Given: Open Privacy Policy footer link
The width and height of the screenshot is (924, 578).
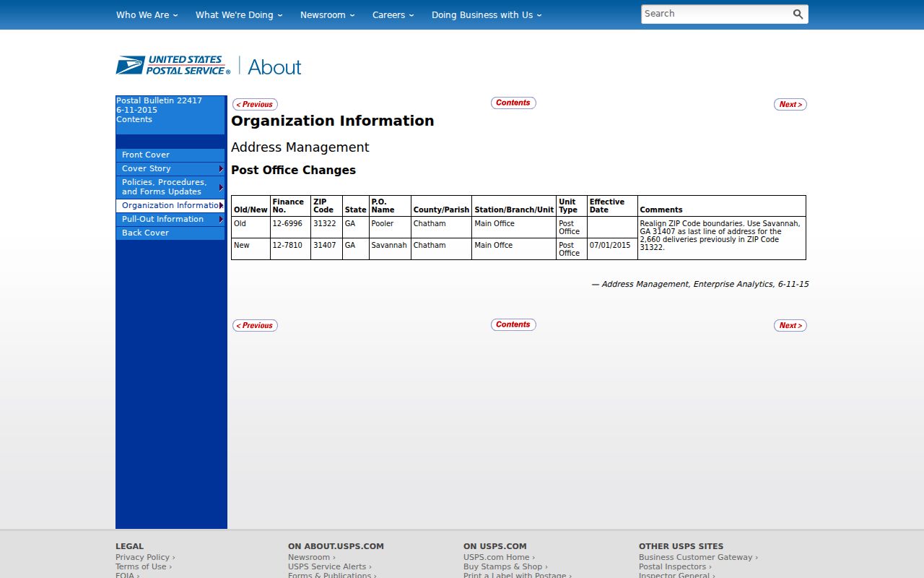Looking at the screenshot, I should coord(145,557).
